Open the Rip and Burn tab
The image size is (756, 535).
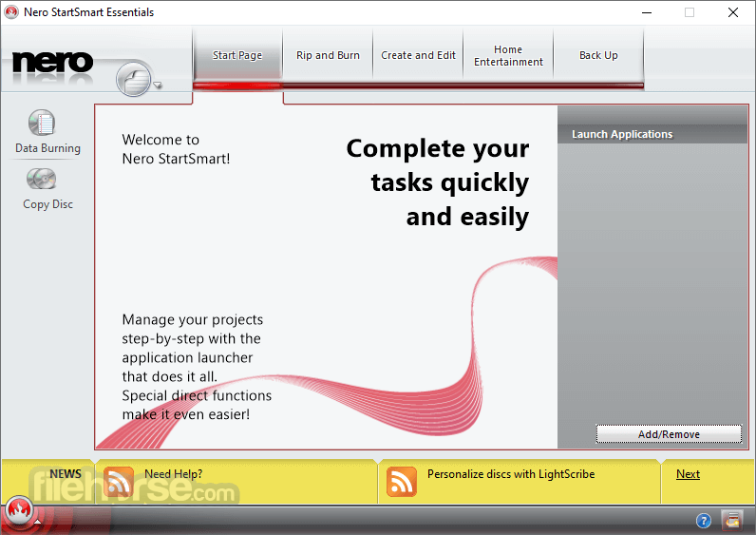point(328,55)
